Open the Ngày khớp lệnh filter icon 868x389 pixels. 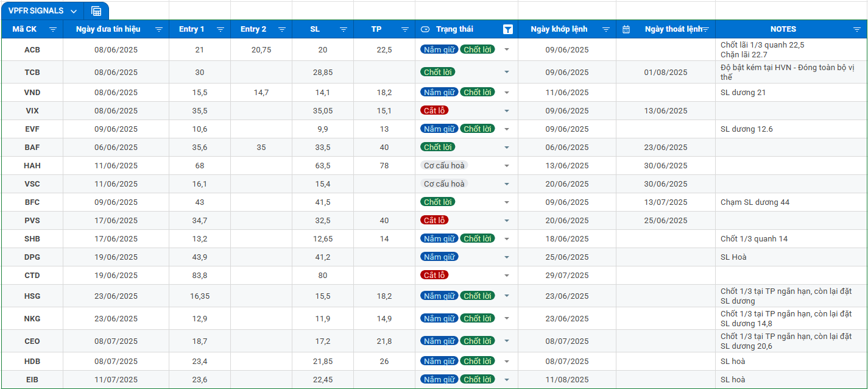click(x=606, y=29)
